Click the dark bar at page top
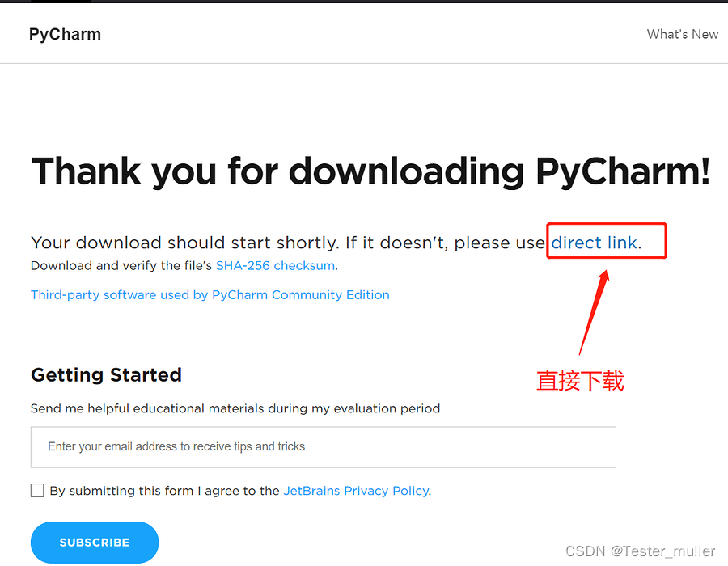The width and height of the screenshot is (728, 566). (364, 2)
